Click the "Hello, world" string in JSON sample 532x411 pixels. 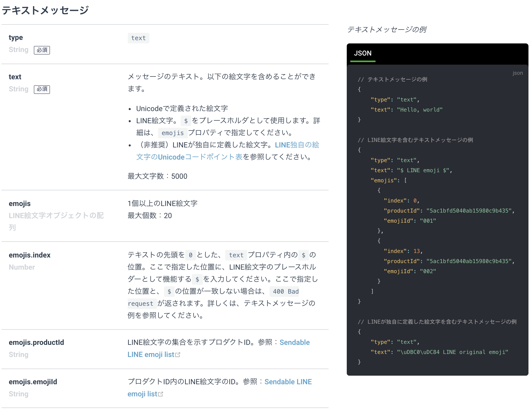click(x=420, y=110)
